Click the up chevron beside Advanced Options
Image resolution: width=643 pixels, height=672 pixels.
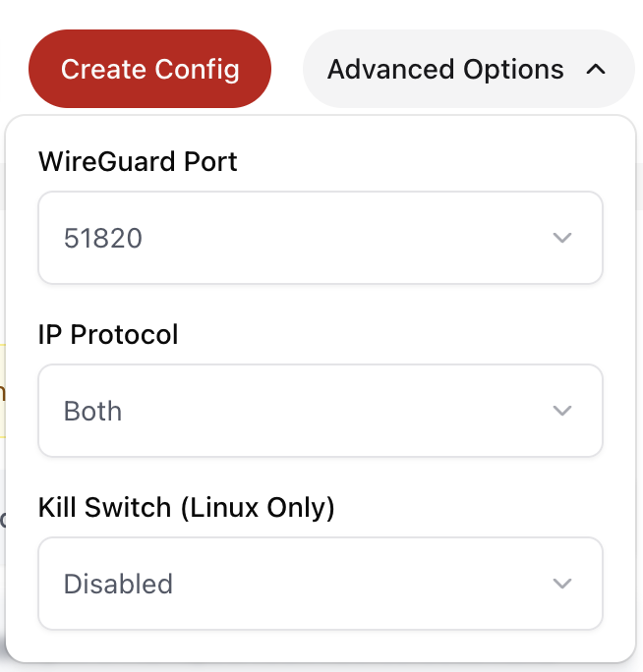pyautogui.click(x=595, y=70)
